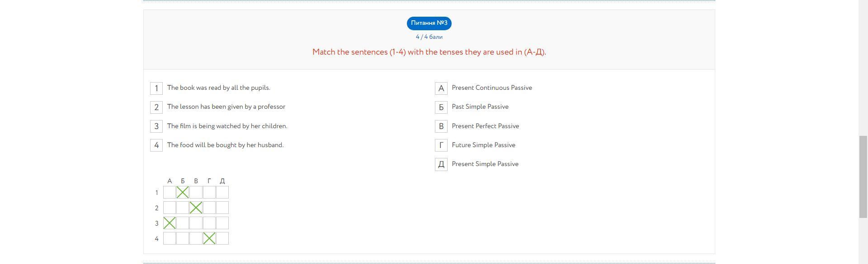Click the '4 / 4 бали' score text
Viewport: 868px width, 264px height.
tap(429, 37)
